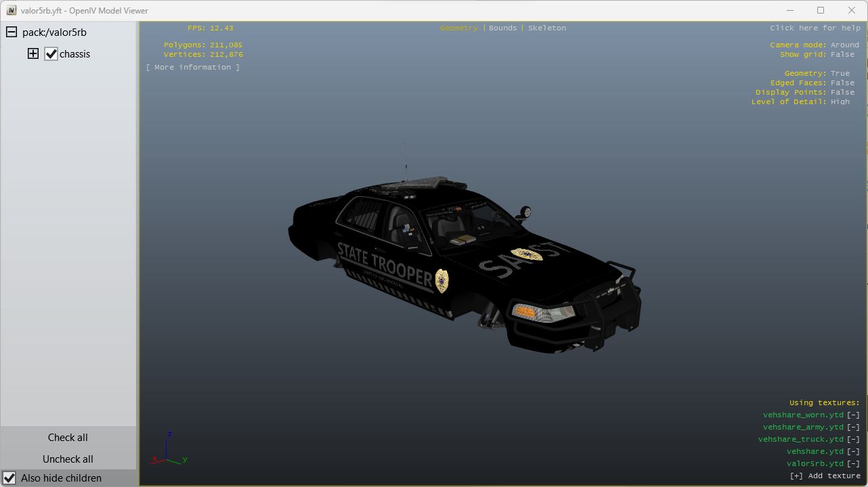Change the Level of Detail setting
The height and width of the screenshot is (487, 868).
pos(840,102)
